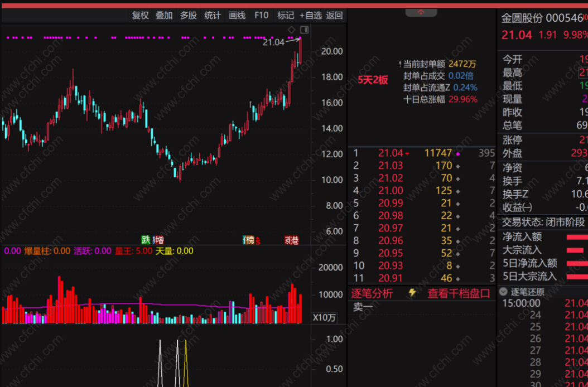Click the 港 event marker on the chart
The height and width of the screenshot is (387, 588).
click(x=294, y=240)
